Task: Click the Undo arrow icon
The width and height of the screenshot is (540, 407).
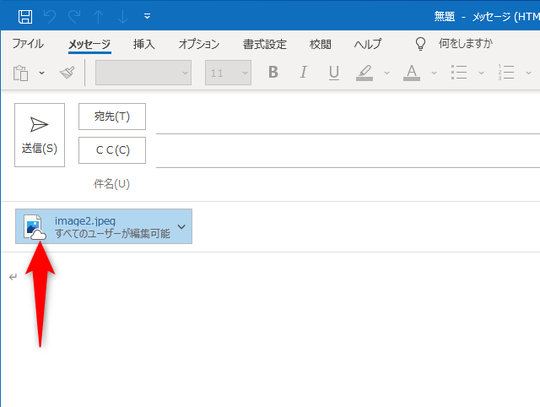Action: tap(50, 16)
